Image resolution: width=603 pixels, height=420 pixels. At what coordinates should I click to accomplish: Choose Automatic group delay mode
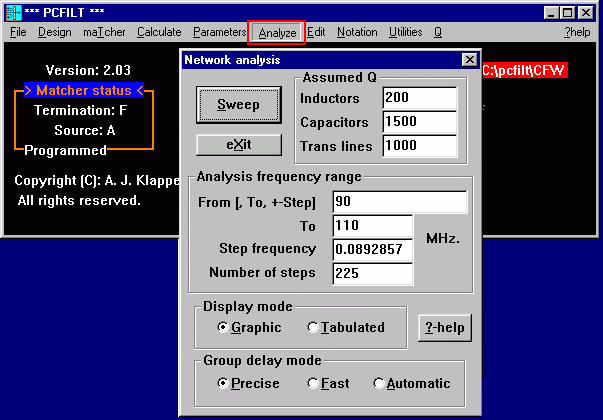click(x=379, y=384)
